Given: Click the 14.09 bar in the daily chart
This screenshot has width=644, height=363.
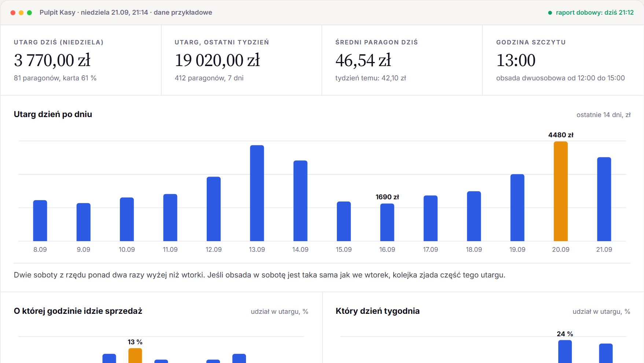Looking at the screenshot, I should pyautogui.click(x=300, y=201).
